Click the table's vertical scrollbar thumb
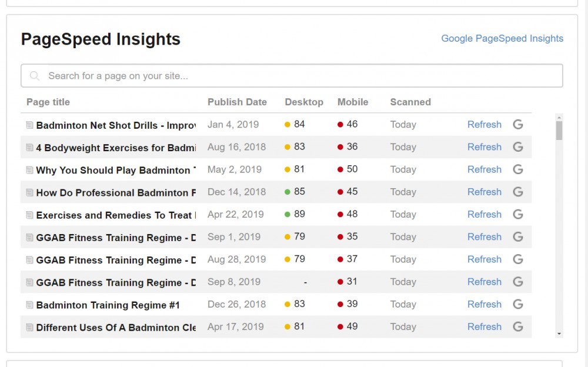 [559, 131]
